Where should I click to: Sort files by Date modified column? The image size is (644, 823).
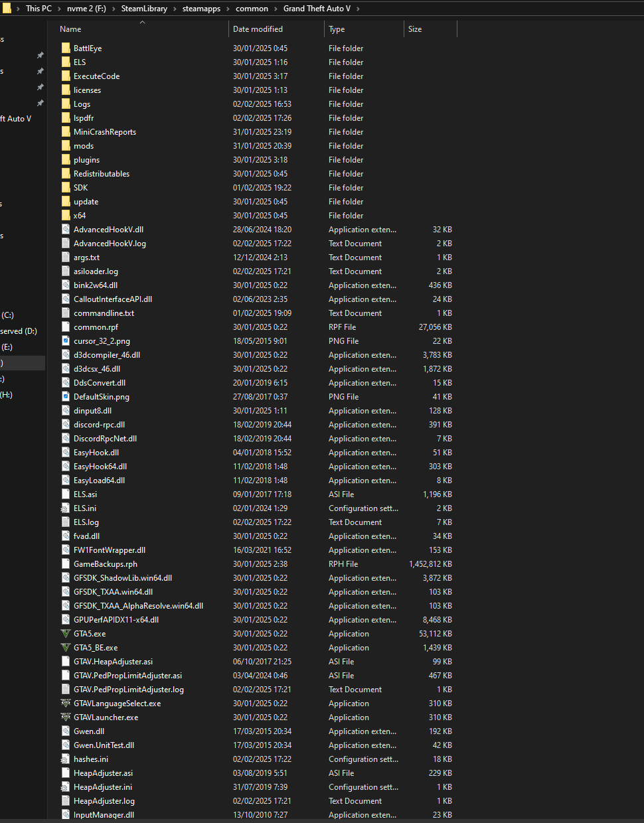(x=258, y=29)
